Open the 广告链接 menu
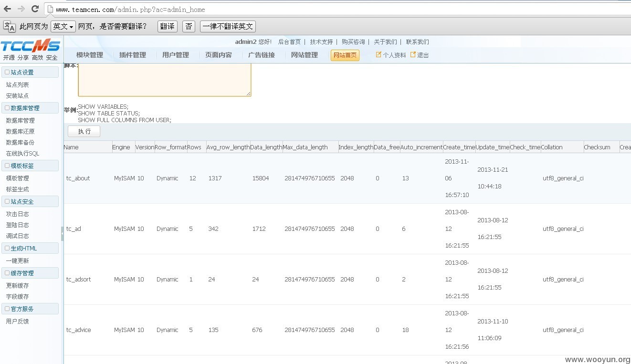The width and height of the screenshot is (631, 364). [x=262, y=55]
